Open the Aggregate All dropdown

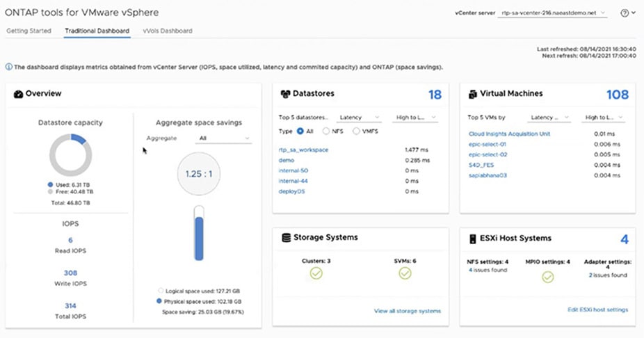(x=223, y=138)
